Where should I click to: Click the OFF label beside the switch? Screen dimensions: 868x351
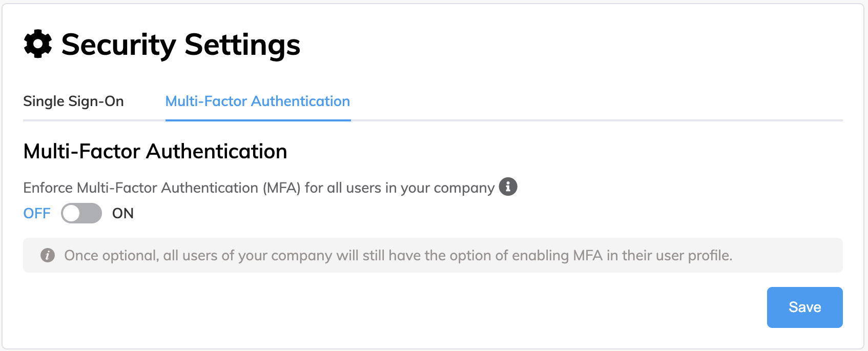coord(36,213)
